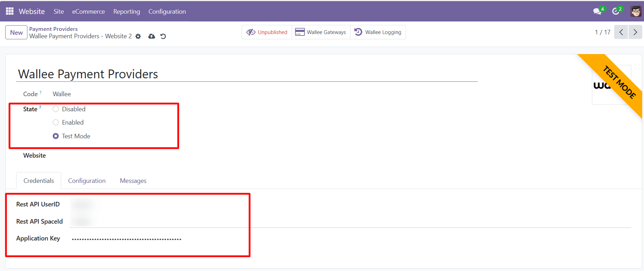Click the gear actions icon beside record title
Viewport: 644px width, 271px height.
click(x=138, y=37)
